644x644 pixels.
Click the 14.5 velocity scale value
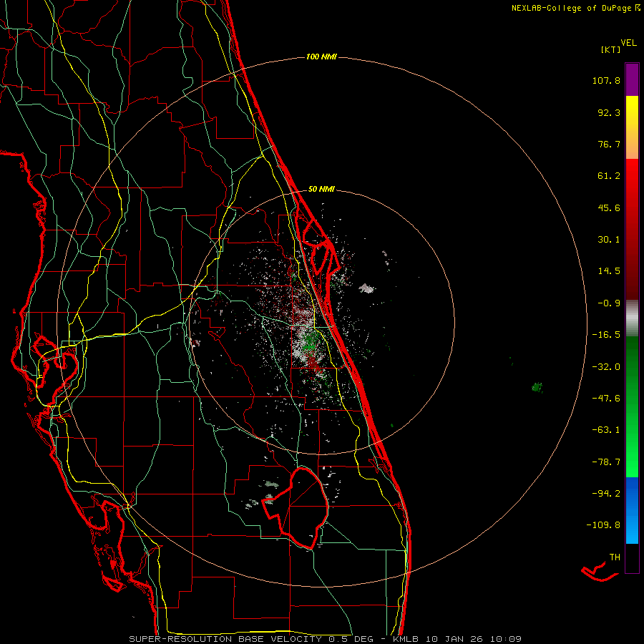609,271
